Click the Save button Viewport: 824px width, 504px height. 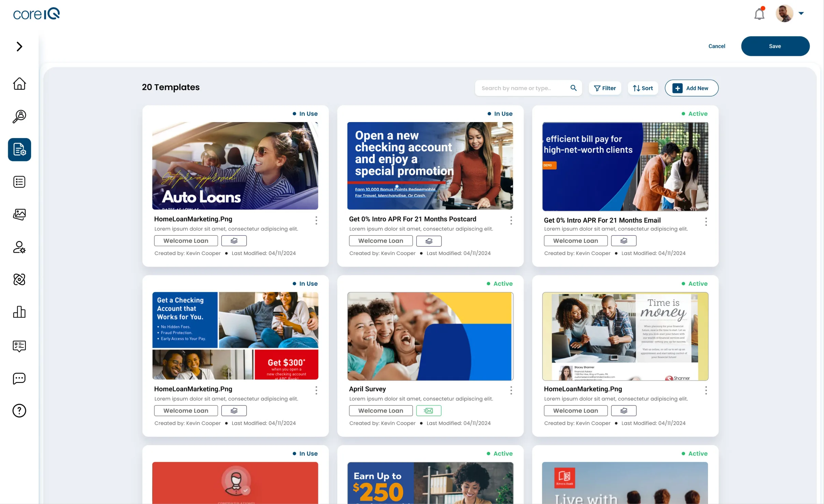[x=775, y=46]
